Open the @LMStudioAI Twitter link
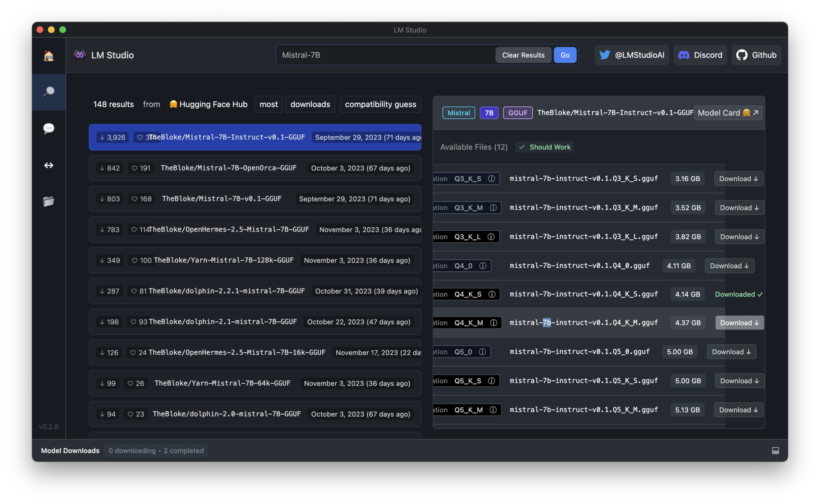 click(631, 55)
